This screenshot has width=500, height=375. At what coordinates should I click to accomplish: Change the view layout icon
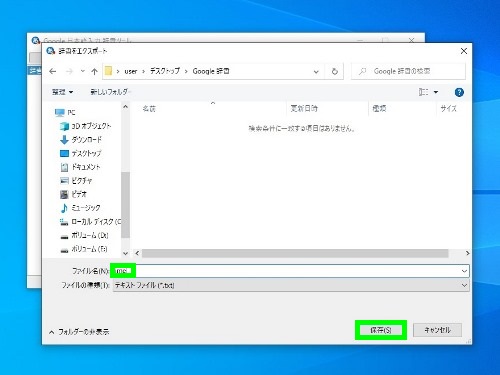tap(423, 92)
